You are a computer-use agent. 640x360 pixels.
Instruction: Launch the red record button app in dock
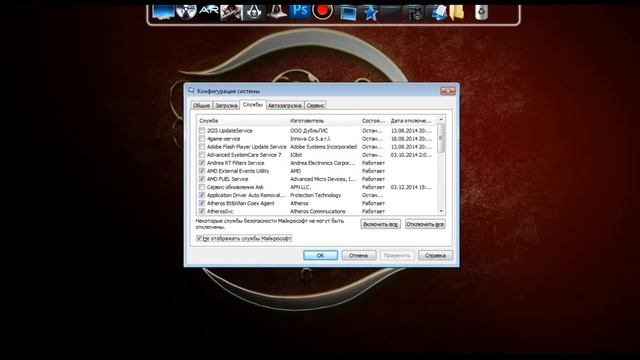click(x=322, y=11)
